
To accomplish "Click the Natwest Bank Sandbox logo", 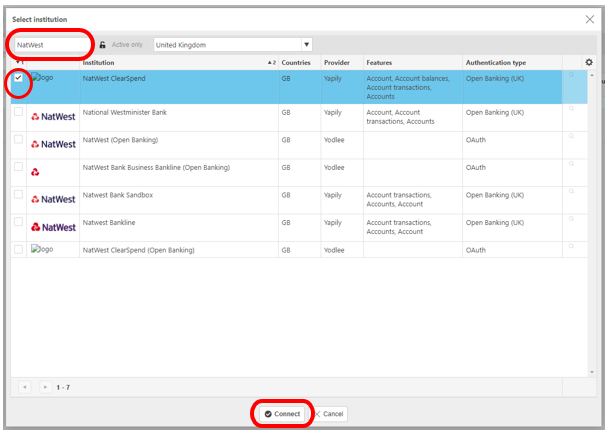I will point(53,199).
